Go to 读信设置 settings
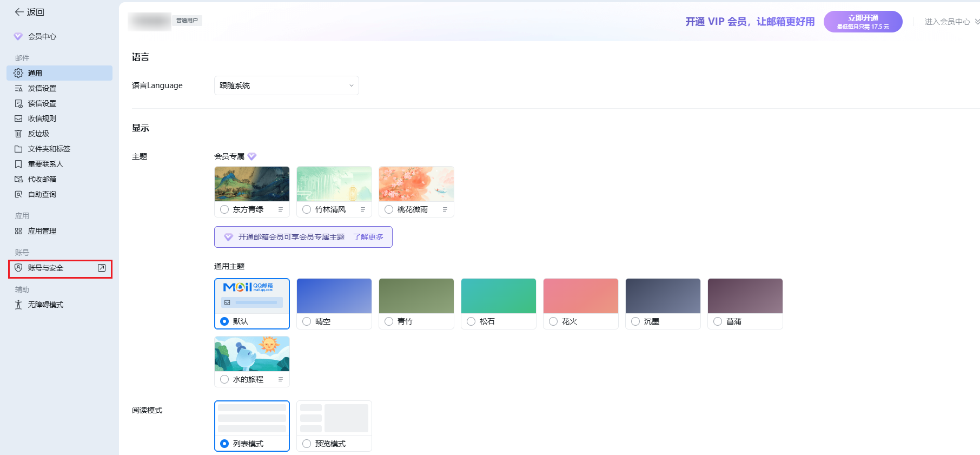This screenshot has width=980, height=455. (59, 103)
